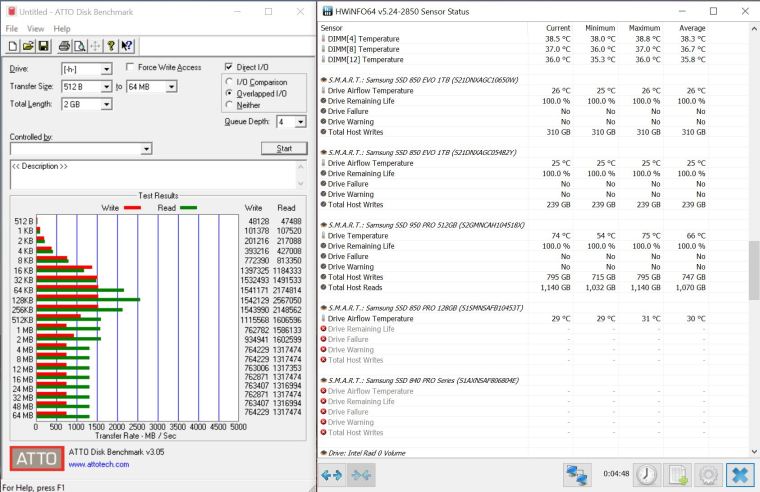Screen dimensions: 760x492
Task: Open the 512 B transfer size dropdown
Action: [x=107, y=87]
